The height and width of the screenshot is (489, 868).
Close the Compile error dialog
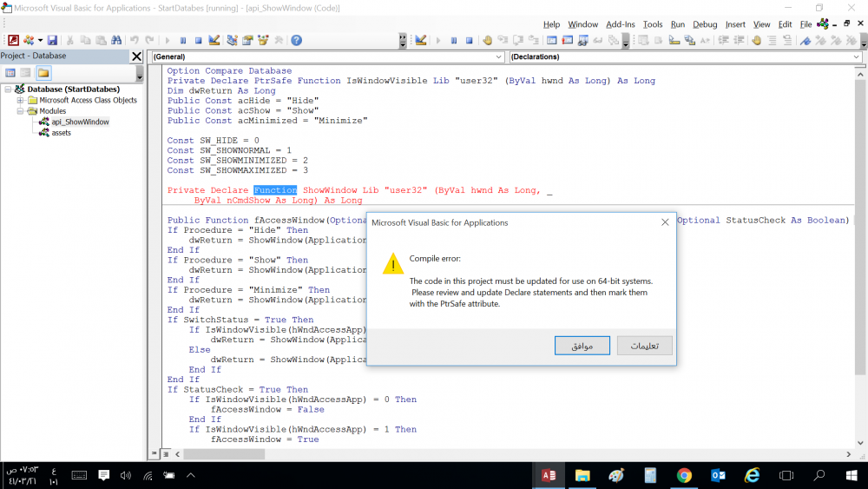click(x=665, y=222)
